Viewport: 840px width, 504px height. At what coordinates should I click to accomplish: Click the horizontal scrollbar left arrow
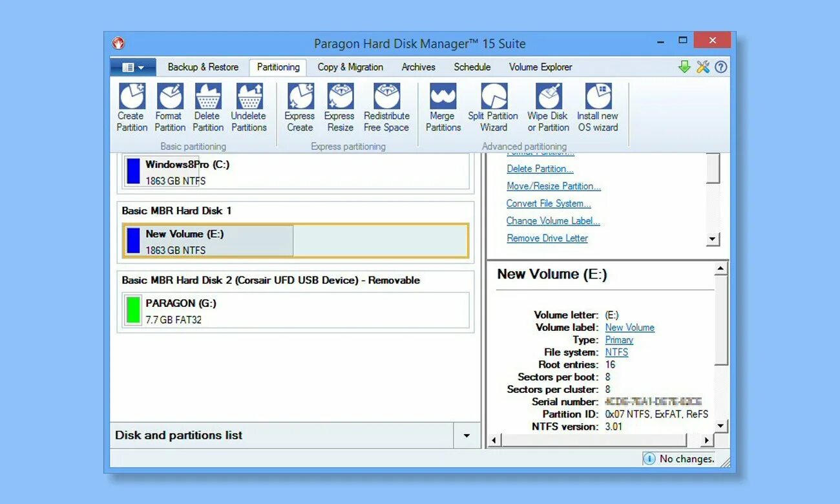[x=494, y=440]
